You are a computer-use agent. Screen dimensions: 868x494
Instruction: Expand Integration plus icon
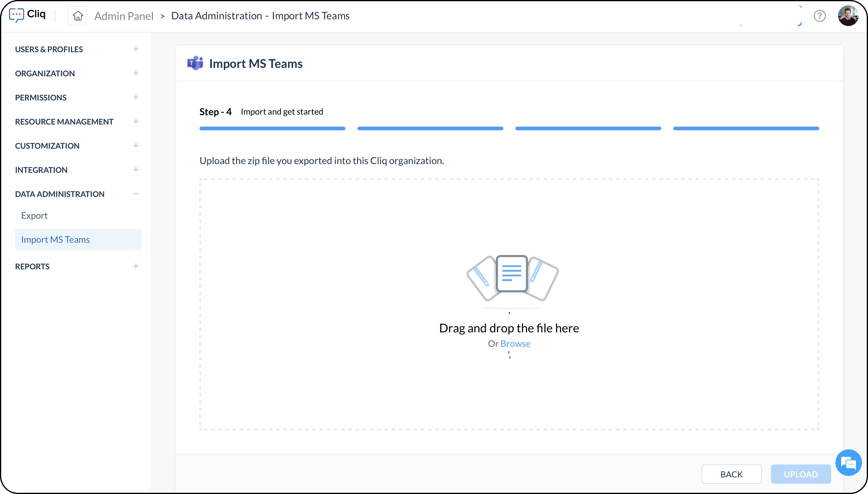136,169
